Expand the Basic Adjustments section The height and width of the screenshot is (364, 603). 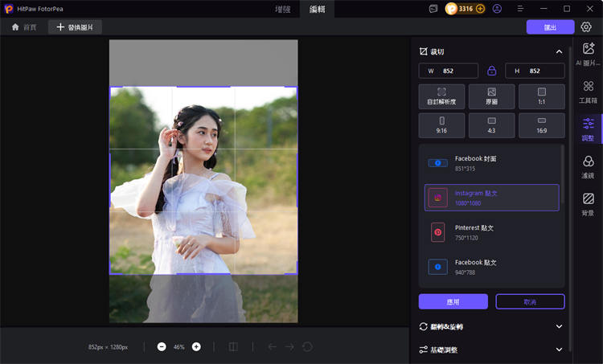pyautogui.click(x=559, y=350)
